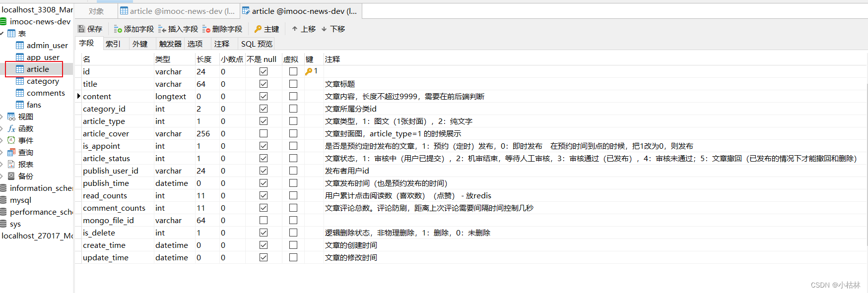Expand the Views (视图) tree node
Screen dimensions: 868x293
[x=1, y=117]
